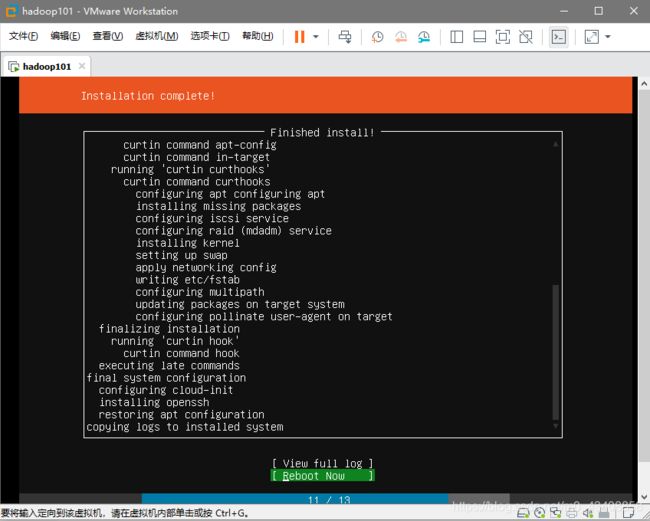Screen dimensions: 650x521
Task: Open the 文件(F) menu
Action: (23, 36)
